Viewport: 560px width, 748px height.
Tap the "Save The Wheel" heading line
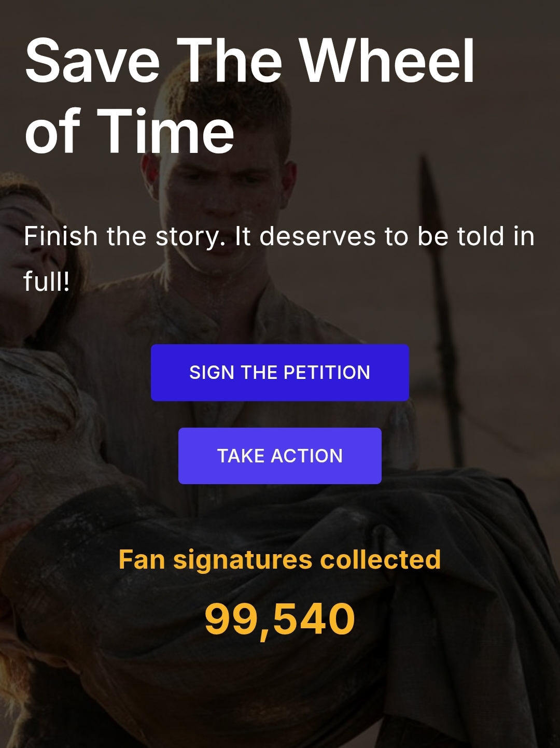point(249,61)
